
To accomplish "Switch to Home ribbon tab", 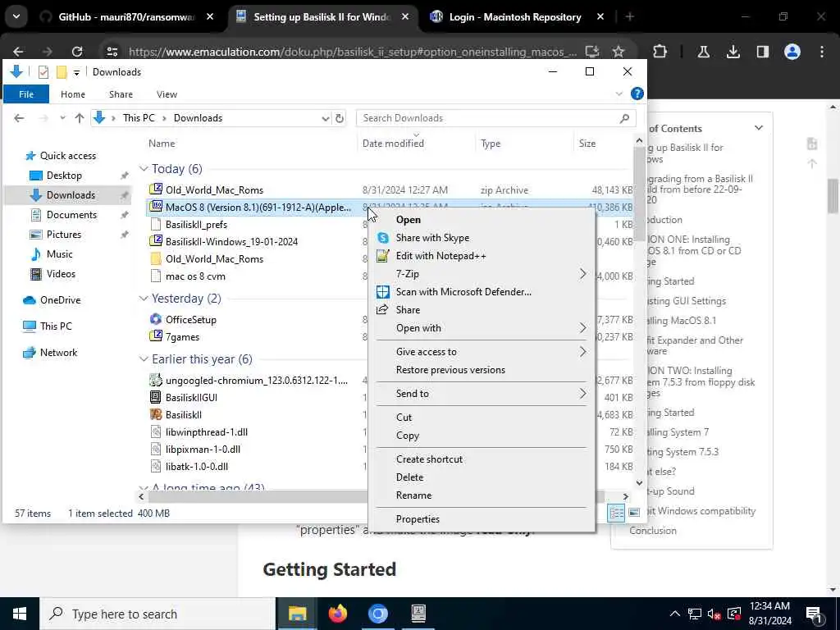I will click(x=73, y=94).
